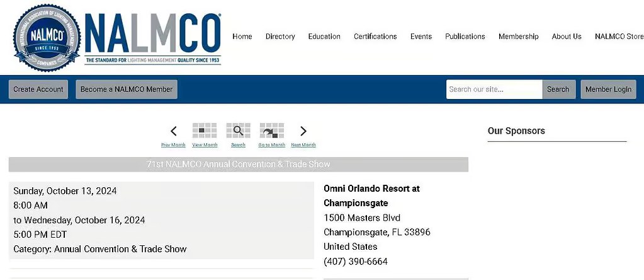Open the Directory menu
644x280 pixels.
(280, 36)
